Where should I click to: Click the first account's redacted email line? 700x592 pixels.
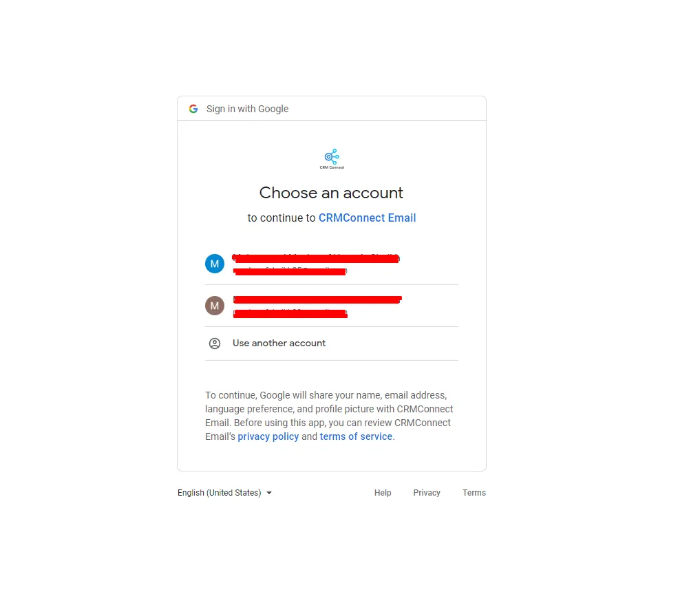click(290, 271)
